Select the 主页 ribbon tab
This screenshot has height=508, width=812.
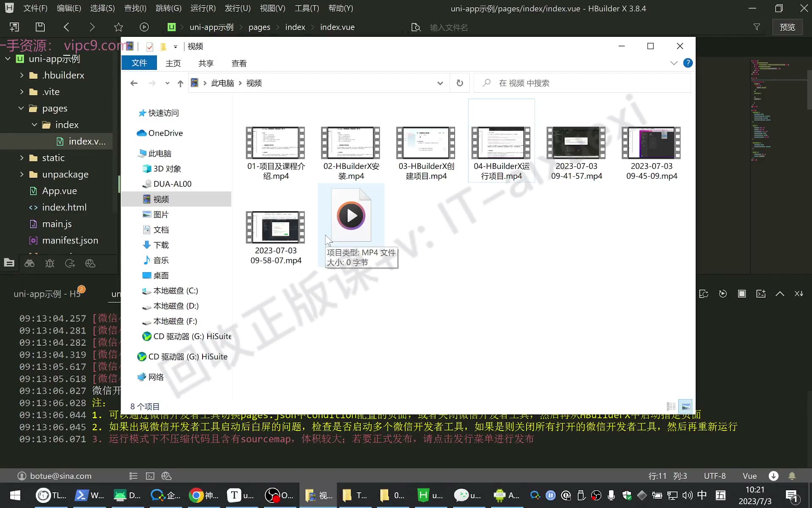[173, 63]
